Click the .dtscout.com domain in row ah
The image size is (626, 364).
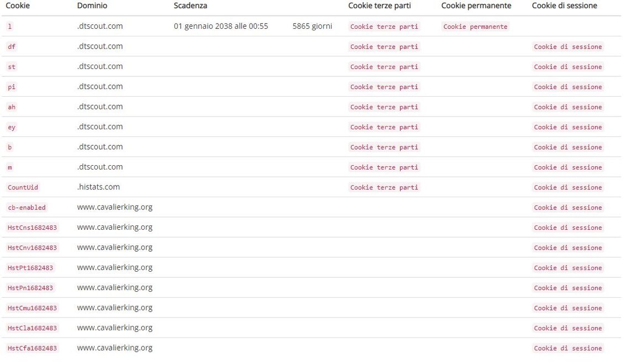(x=100, y=107)
